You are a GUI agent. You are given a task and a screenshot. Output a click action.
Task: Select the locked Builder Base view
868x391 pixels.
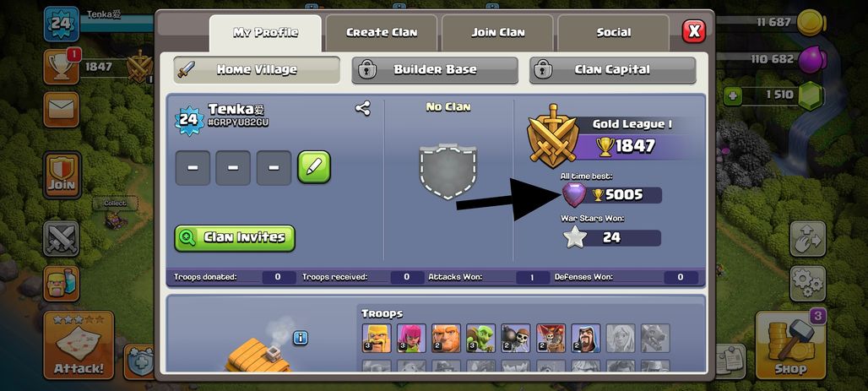click(435, 70)
